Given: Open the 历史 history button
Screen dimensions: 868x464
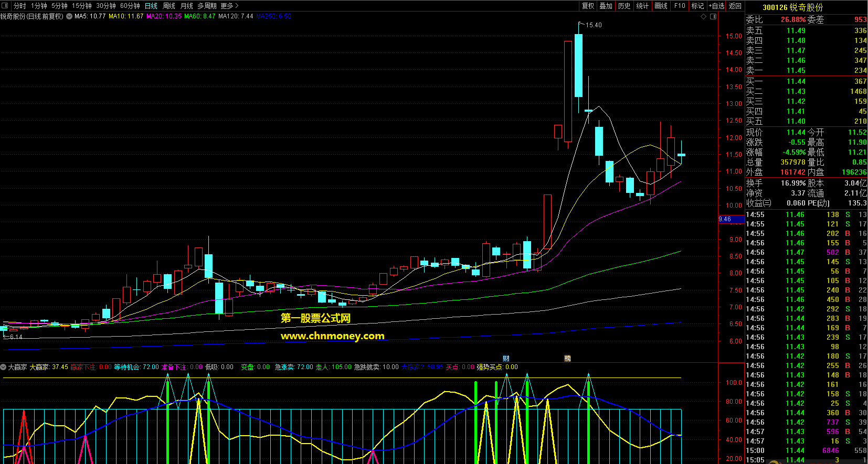Looking at the screenshot, I should point(624,6).
